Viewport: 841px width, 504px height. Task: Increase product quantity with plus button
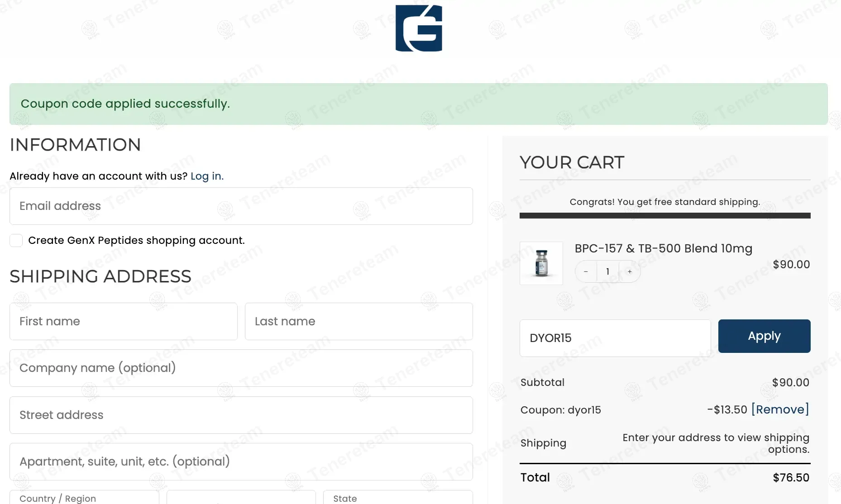tap(630, 271)
